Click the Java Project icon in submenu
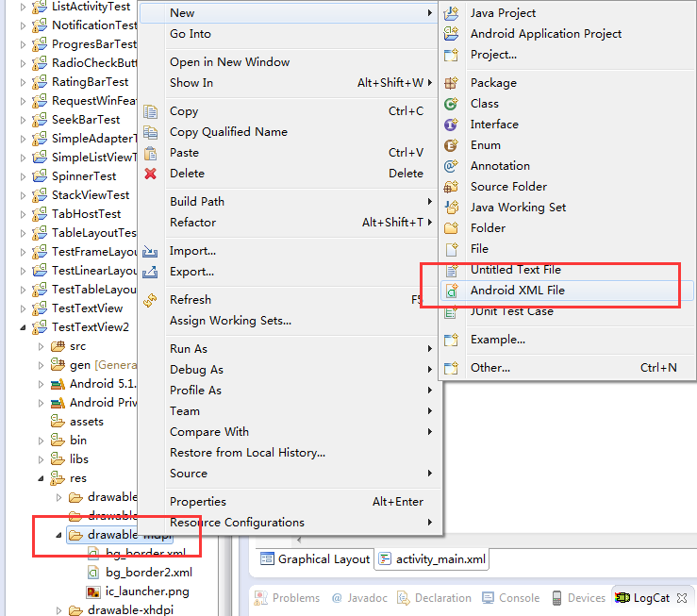 [x=452, y=13]
